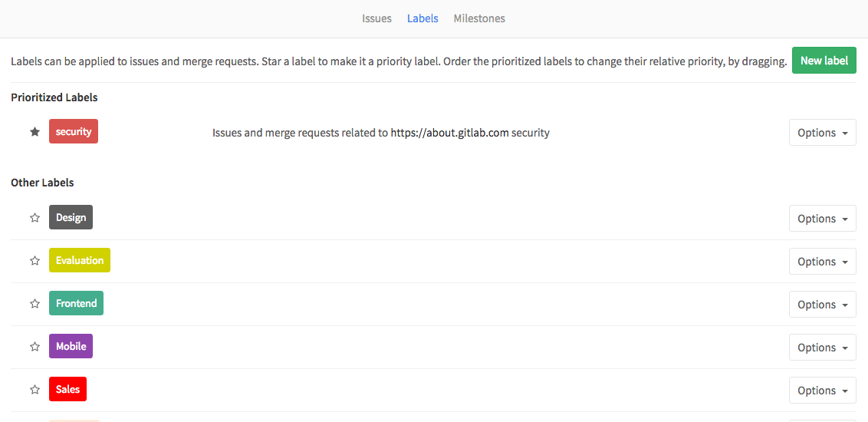Create a label with New label button
The width and height of the screenshot is (868, 422).
coord(824,61)
